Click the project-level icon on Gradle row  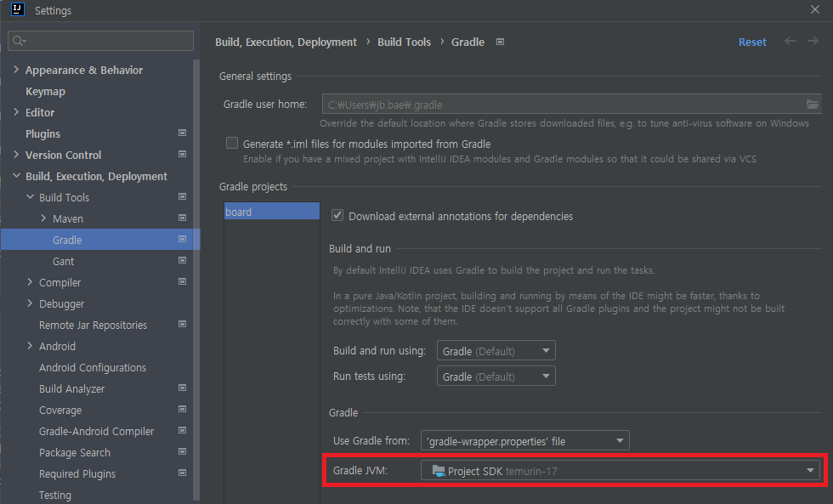(x=182, y=239)
